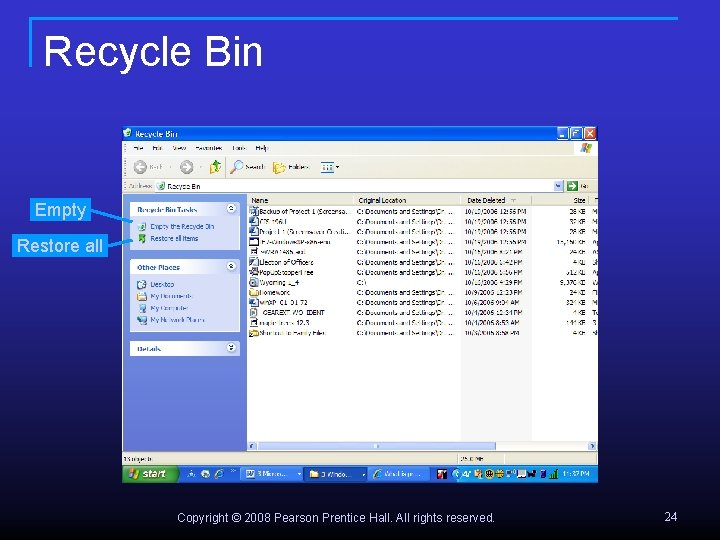Select the PopUpStopperFree item
This screenshot has height=540, width=720.
tap(287, 272)
